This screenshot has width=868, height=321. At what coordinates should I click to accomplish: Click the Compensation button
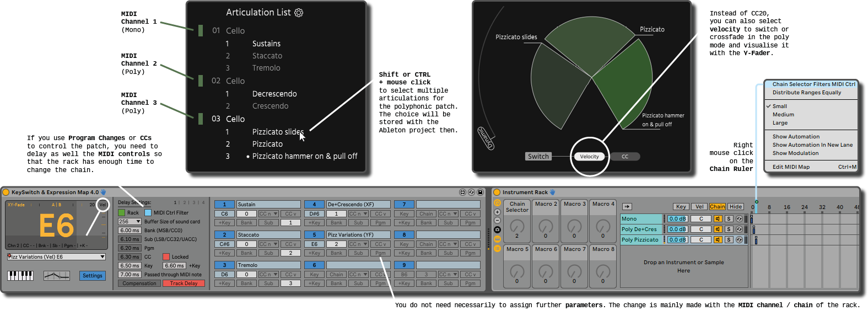click(x=139, y=283)
